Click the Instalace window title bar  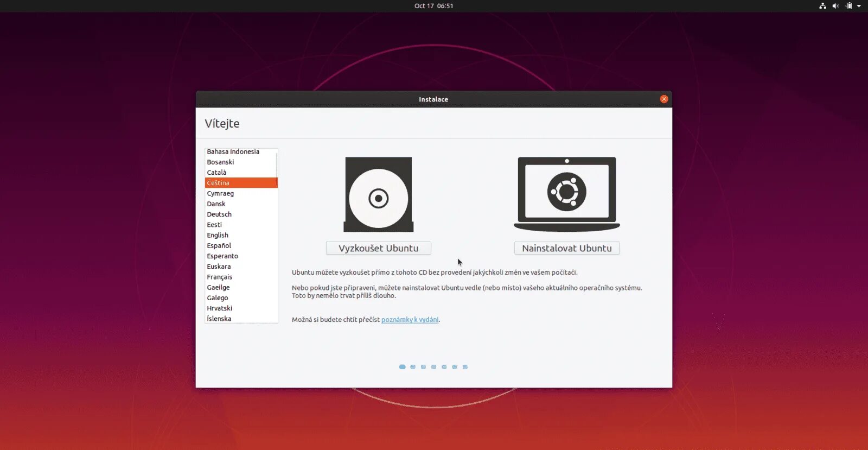[x=433, y=99]
